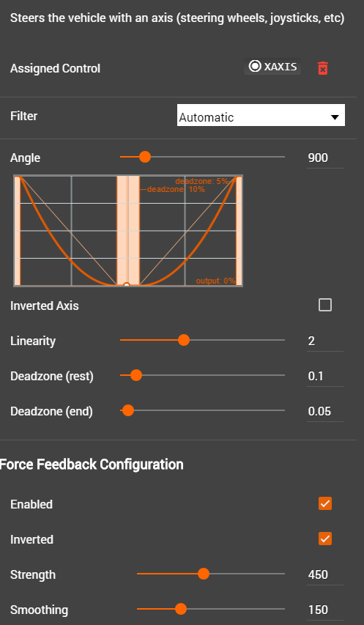364x625 pixels.
Task: Click the Deadzone (rest) slider handle
Action: pyautogui.click(x=136, y=375)
